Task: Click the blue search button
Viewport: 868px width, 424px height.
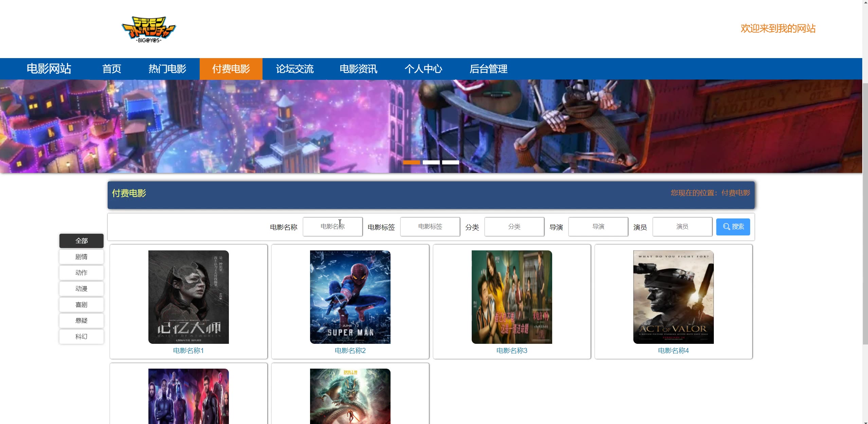Action: pos(733,227)
